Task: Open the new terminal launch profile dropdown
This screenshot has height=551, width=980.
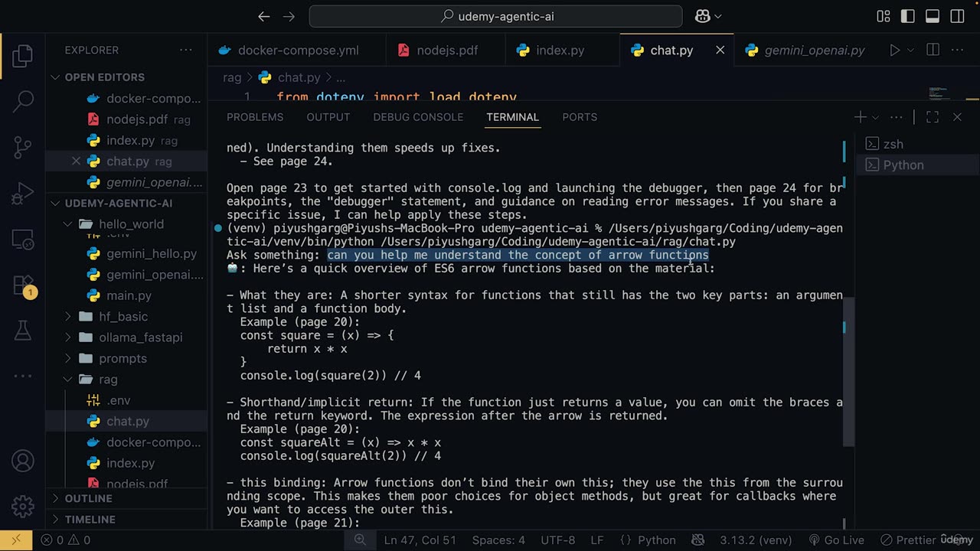Action: coord(875,117)
